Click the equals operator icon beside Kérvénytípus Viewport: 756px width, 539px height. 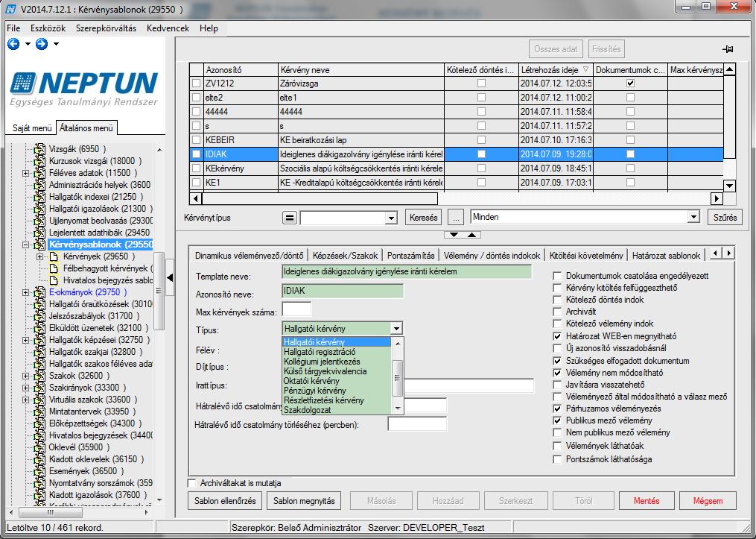click(289, 218)
